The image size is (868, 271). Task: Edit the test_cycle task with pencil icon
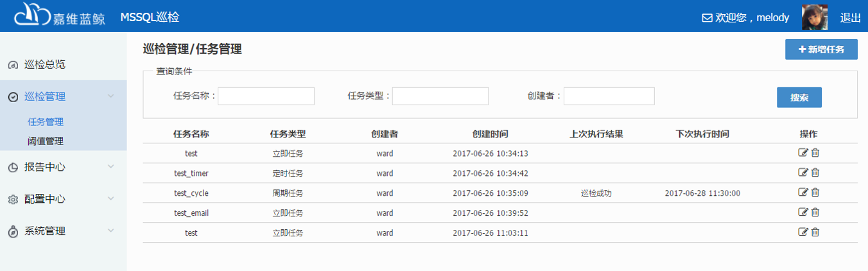(803, 193)
